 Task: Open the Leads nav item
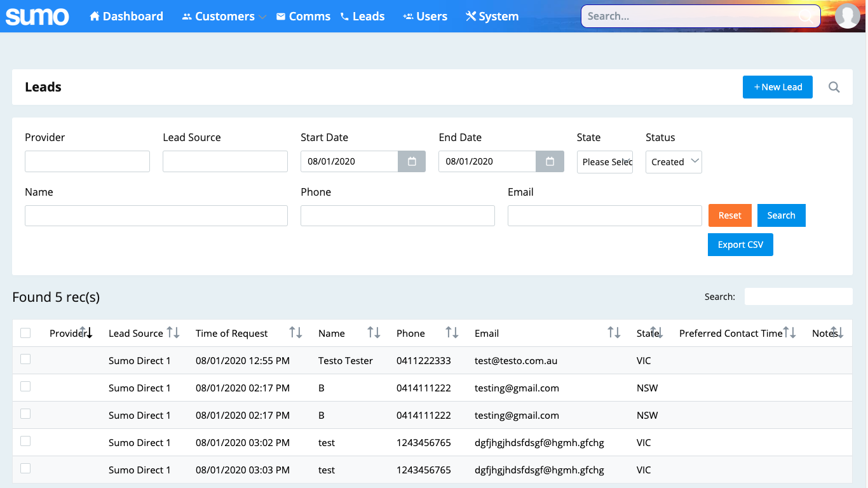pyautogui.click(x=362, y=17)
